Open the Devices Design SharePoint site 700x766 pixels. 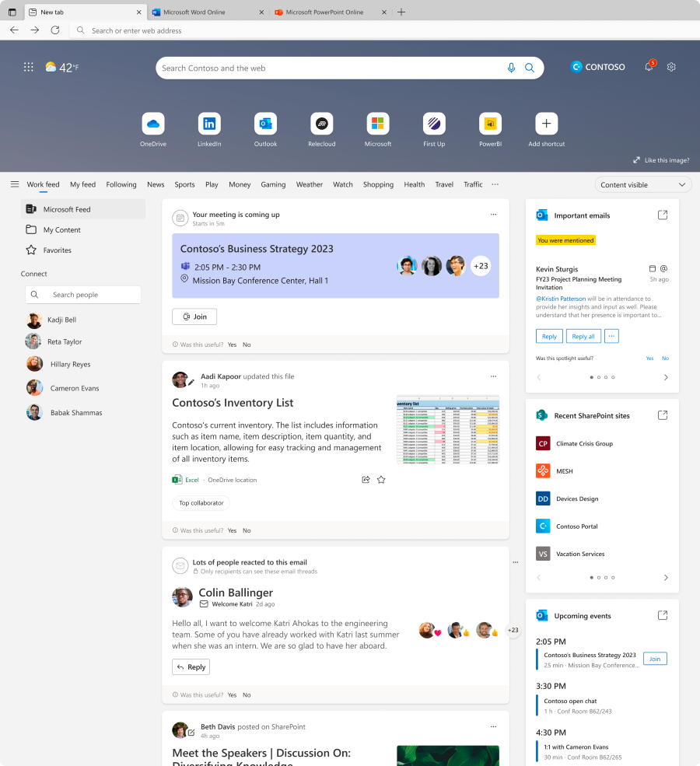click(567, 498)
